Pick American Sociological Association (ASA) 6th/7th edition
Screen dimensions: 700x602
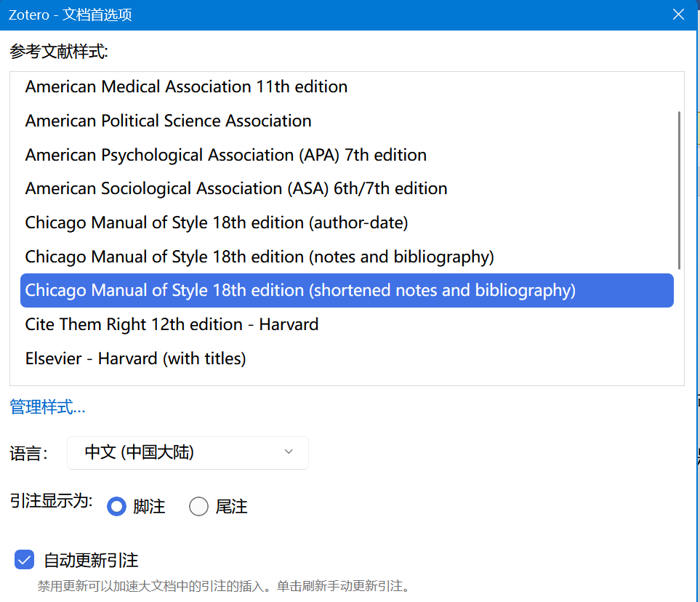click(x=236, y=189)
